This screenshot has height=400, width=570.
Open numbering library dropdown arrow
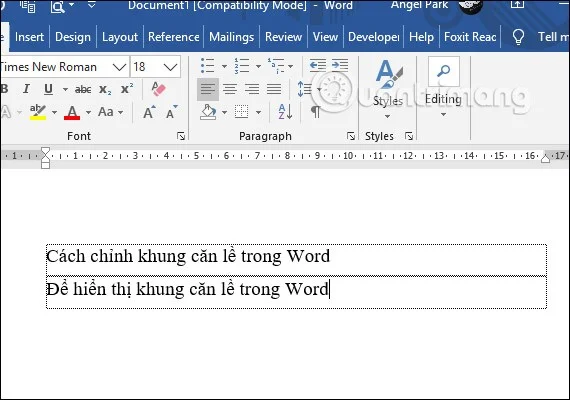click(258, 66)
